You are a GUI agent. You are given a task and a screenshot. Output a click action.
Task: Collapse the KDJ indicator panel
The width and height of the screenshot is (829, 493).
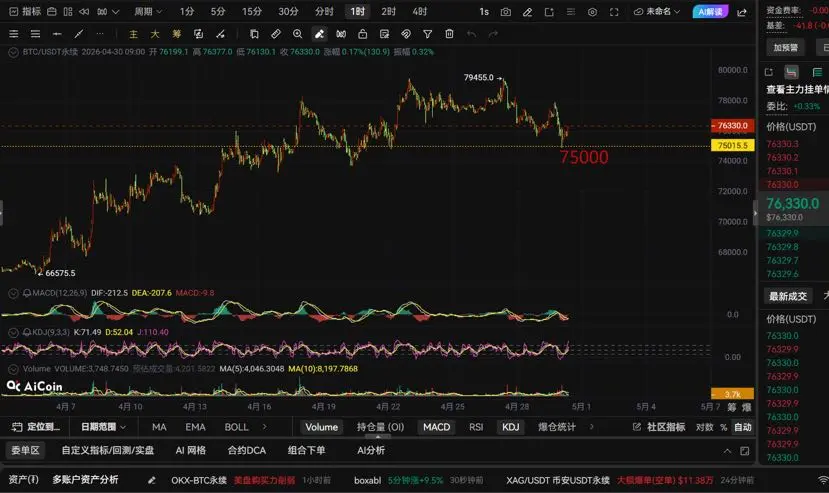(x=13, y=332)
